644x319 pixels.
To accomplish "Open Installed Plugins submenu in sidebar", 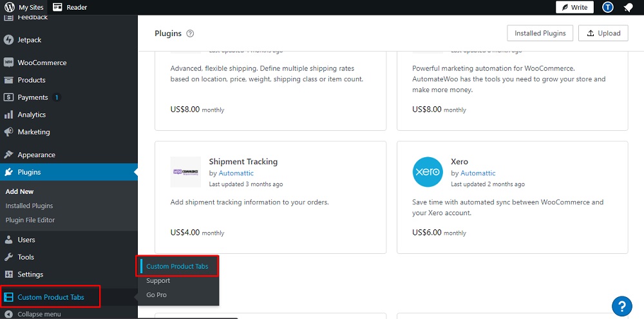I will coord(29,206).
